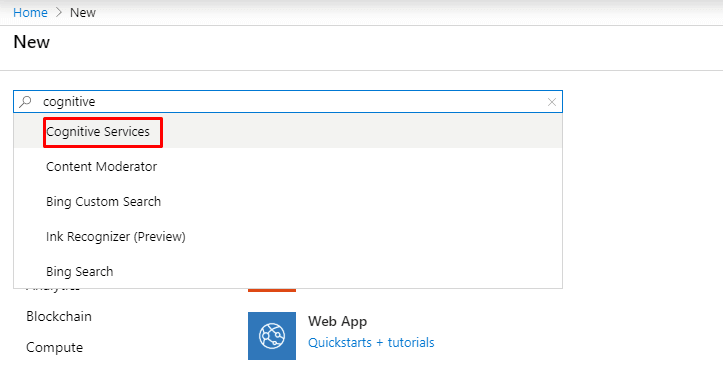Go to Home via breadcrumb

(30, 13)
